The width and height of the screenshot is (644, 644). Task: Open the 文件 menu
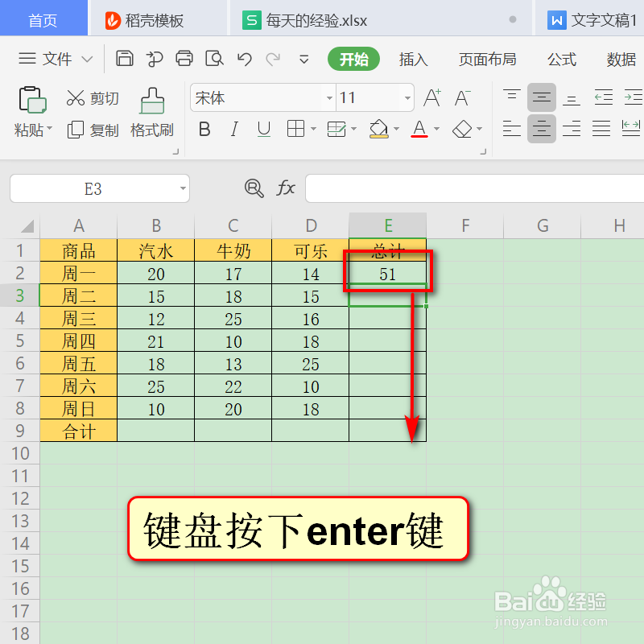coord(55,59)
